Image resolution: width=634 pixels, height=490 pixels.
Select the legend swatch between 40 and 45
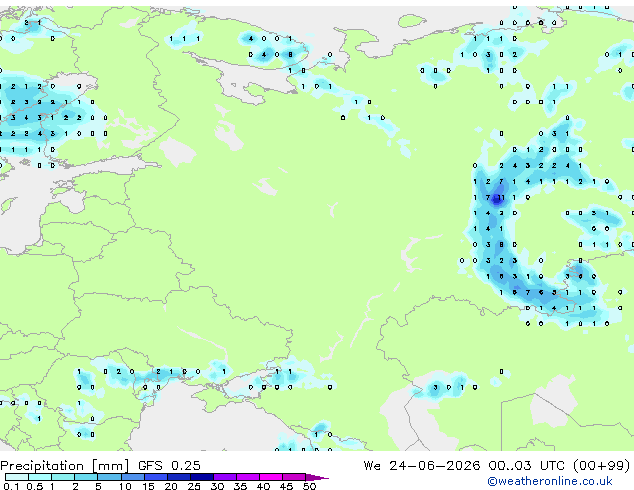click(271, 477)
